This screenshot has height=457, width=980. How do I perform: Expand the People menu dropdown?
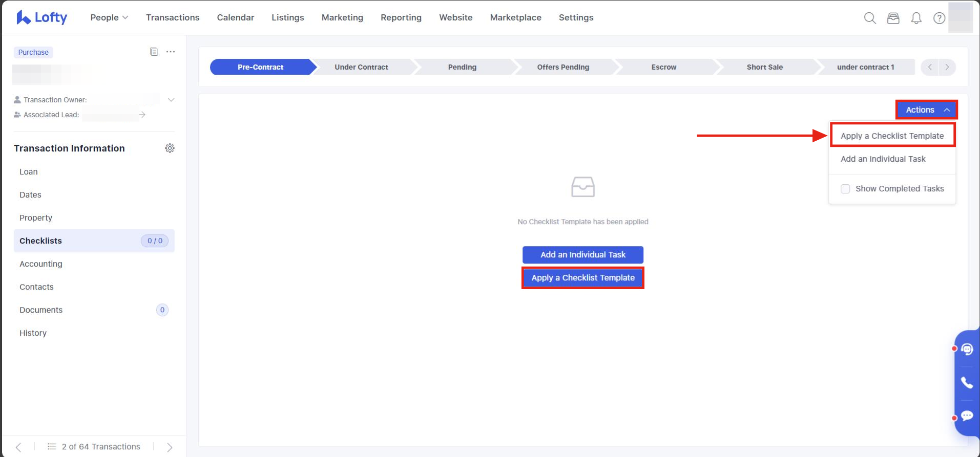pyautogui.click(x=109, y=17)
